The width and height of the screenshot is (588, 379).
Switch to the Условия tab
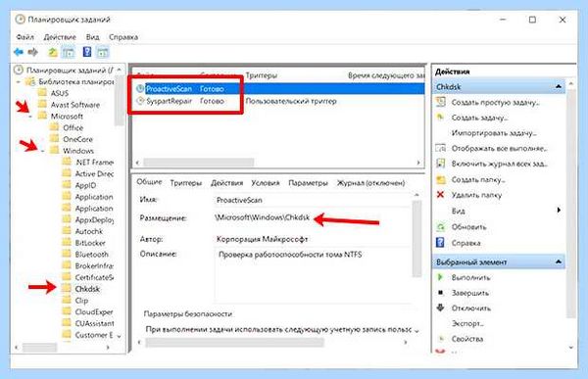pyautogui.click(x=266, y=183)
